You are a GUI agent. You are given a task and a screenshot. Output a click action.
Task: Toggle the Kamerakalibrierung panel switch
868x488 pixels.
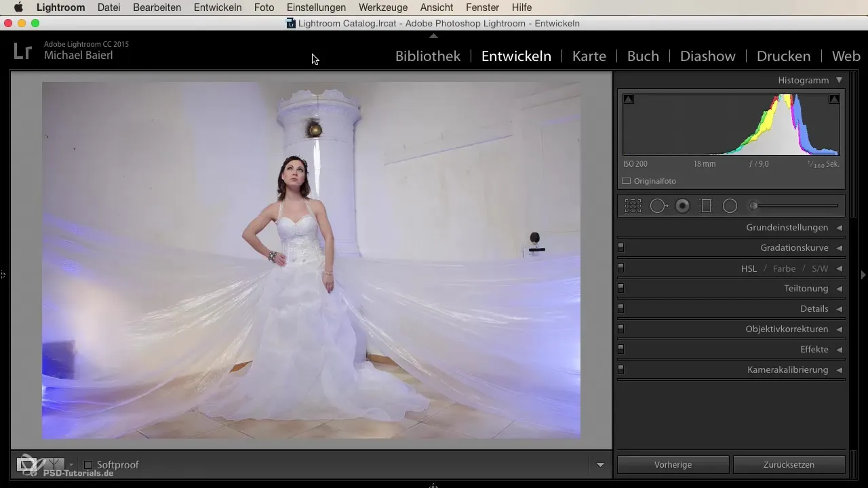(620, 369)
